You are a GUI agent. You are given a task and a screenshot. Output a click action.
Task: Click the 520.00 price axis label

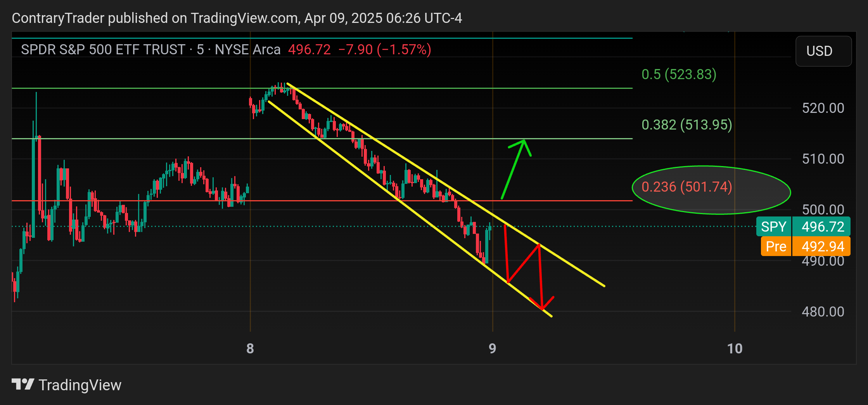823,108
